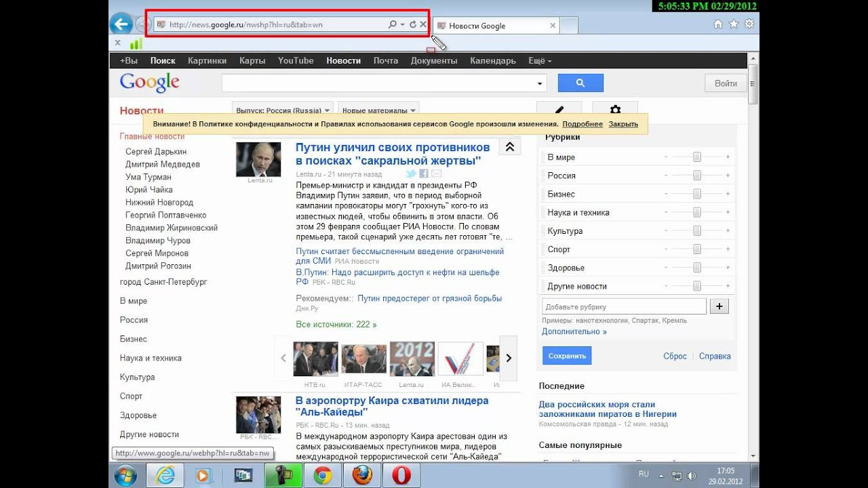Open Почта in the Google bar
The width and height of the screenshot is (868, 488).
click(x=386, y=60)
